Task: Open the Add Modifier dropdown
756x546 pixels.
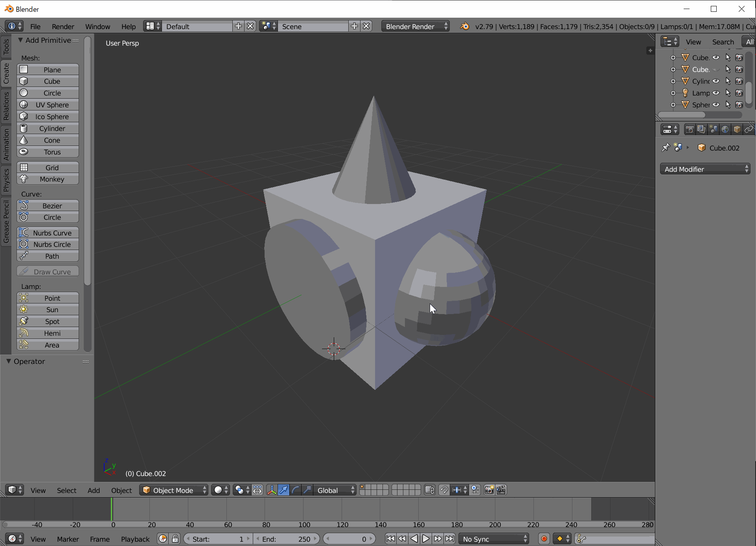Action: (705, 169)
